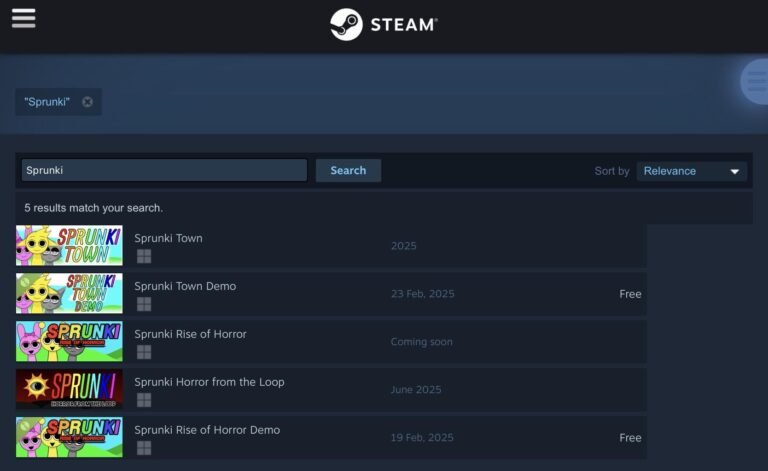Select the Sprunki Town result title
This screenshot has width=768, height=471.
click(x=168, y=238)
